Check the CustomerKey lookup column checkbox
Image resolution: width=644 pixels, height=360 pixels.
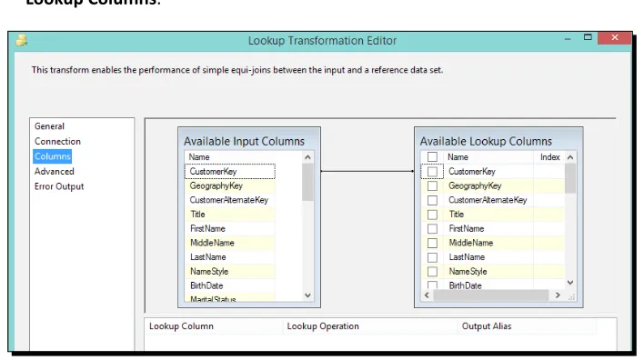pyautogui.click(x=432, y=172)
